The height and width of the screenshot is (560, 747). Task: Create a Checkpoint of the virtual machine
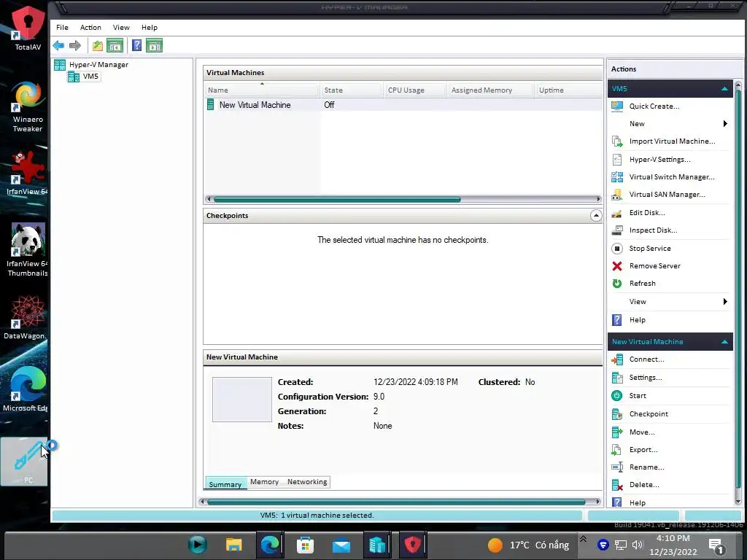649,414
